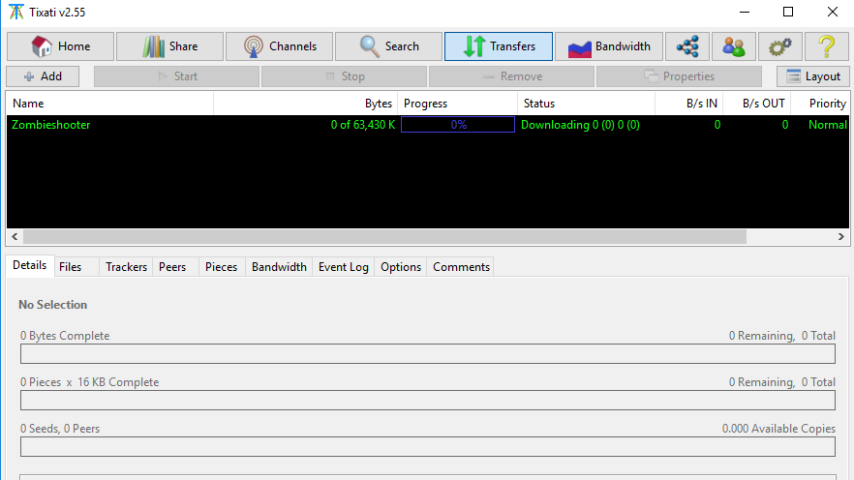
Task: Click the 0% progress bar of Zombieshooter
Action: click(458, 125)
